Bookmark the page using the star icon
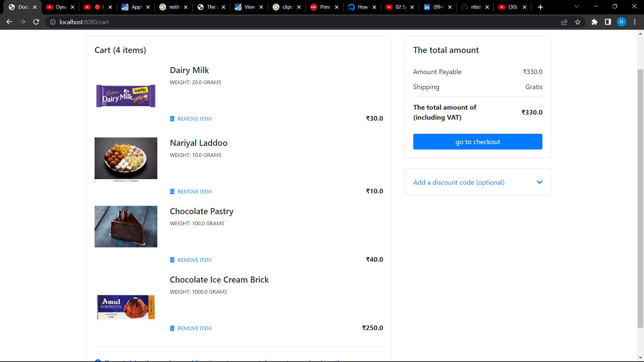The image size is (644, 362). click(x=578, y=22)
